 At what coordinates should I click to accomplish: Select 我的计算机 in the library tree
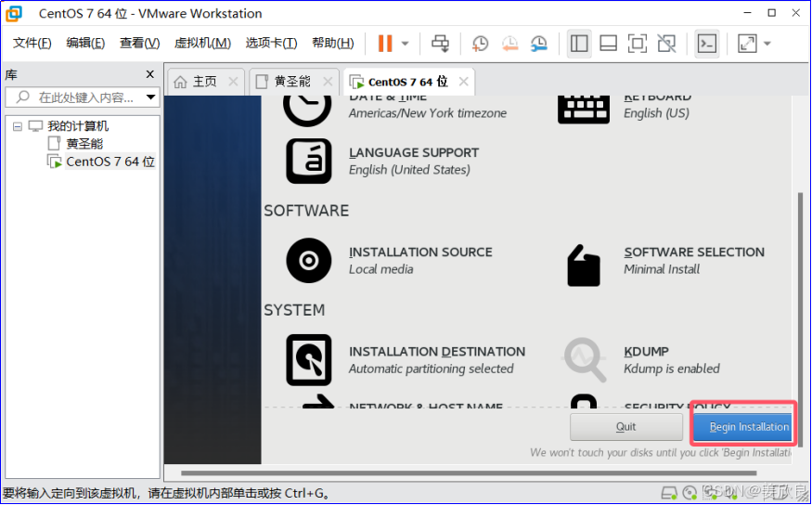tap(78, 126)
